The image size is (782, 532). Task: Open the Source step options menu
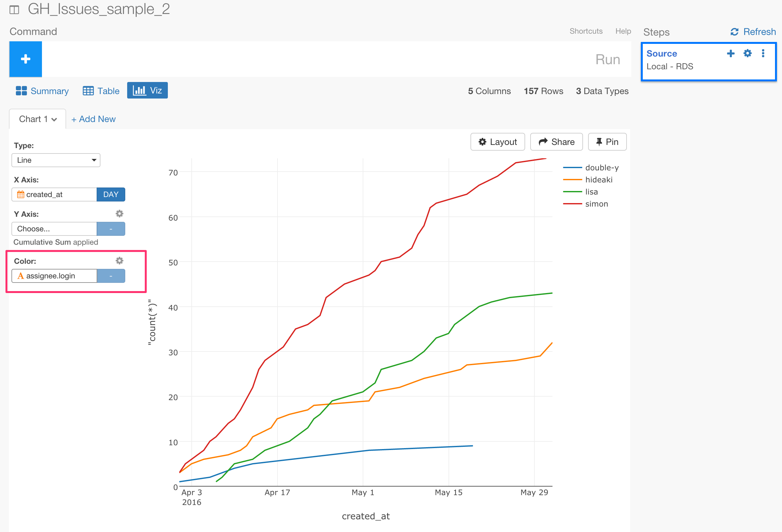point(763,53)
